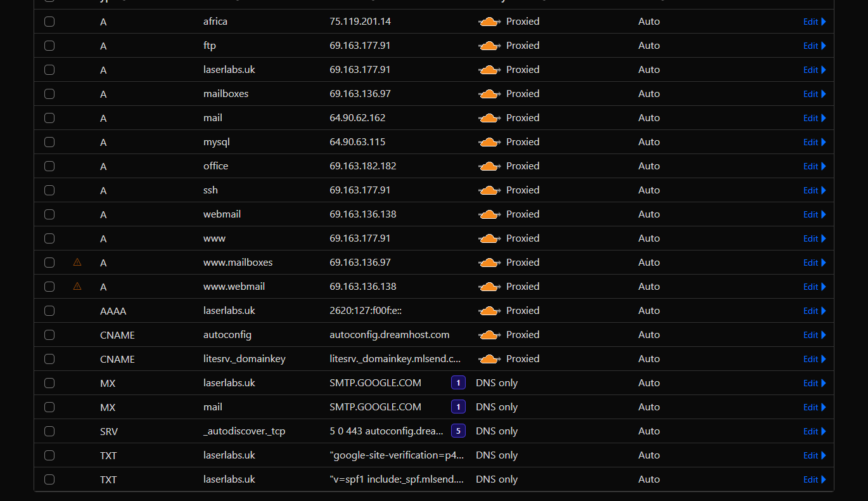The height and width of the screenshot is (501, 868).
Task: Click the truncated google-site-verification TXT value
Action: point(398,455)
